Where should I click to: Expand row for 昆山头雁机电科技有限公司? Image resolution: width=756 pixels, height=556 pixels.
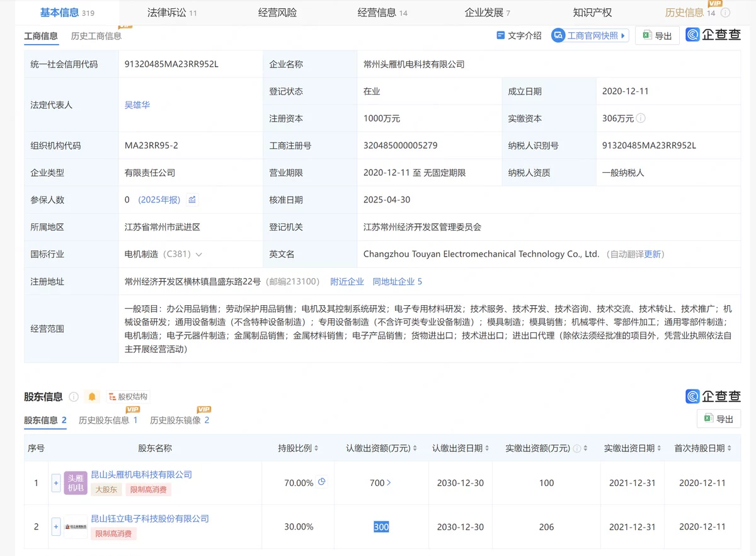56,483
